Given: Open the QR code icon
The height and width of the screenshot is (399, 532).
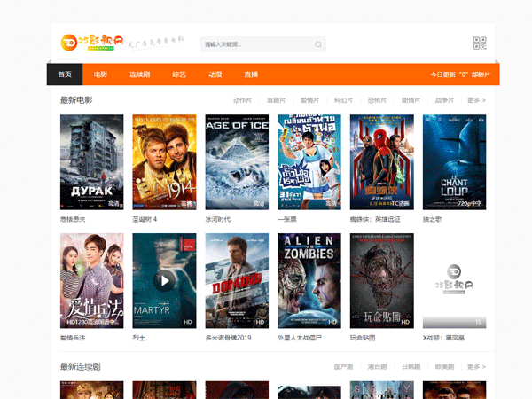Looking at the screenshot, I should pos(481,43).
